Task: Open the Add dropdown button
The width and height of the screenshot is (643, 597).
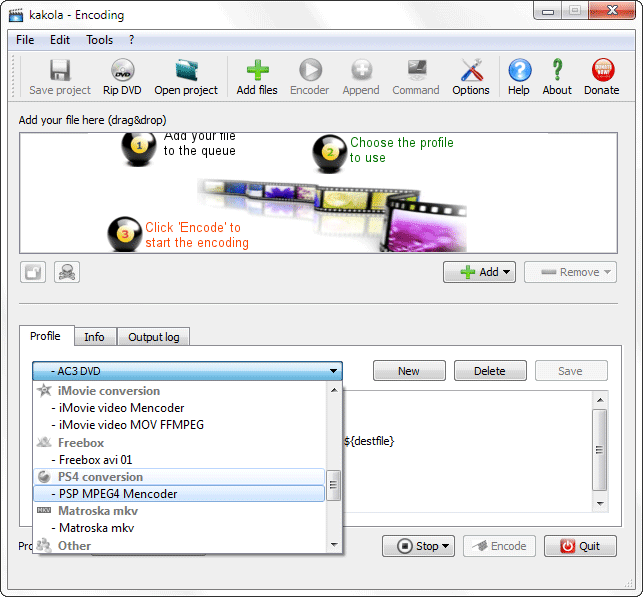Action: click(479, 272)
